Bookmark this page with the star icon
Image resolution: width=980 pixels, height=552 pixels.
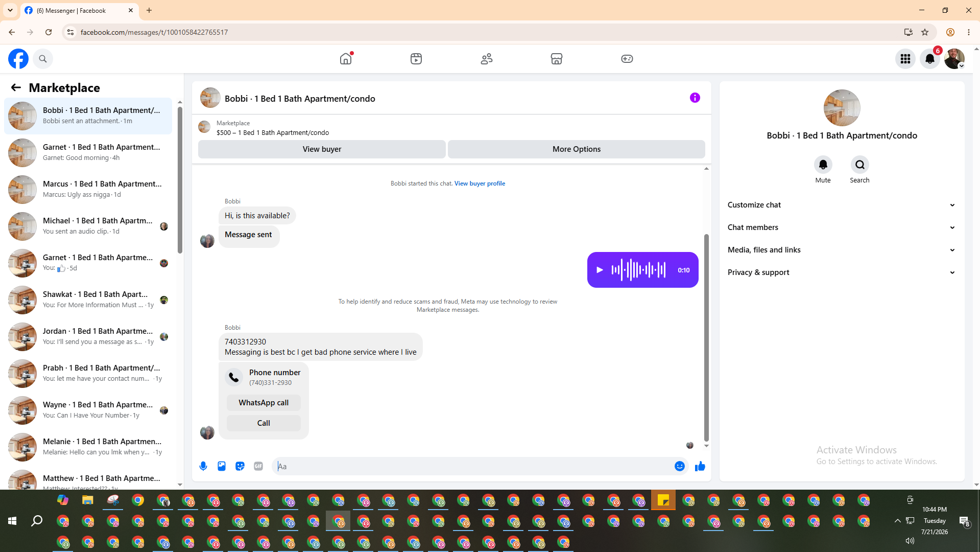click(x=925, y=32)
